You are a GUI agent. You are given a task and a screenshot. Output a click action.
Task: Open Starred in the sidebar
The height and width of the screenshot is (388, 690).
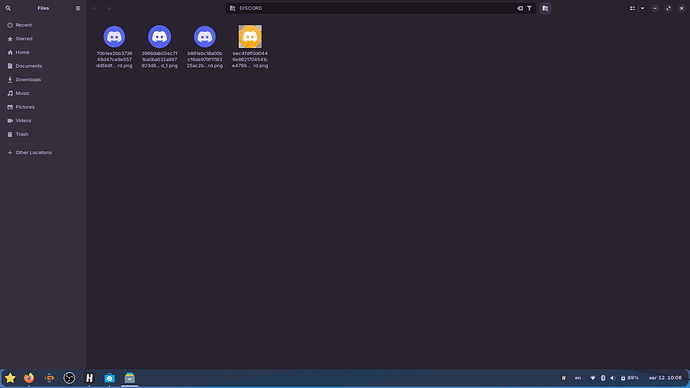click(x=43, y=39)
